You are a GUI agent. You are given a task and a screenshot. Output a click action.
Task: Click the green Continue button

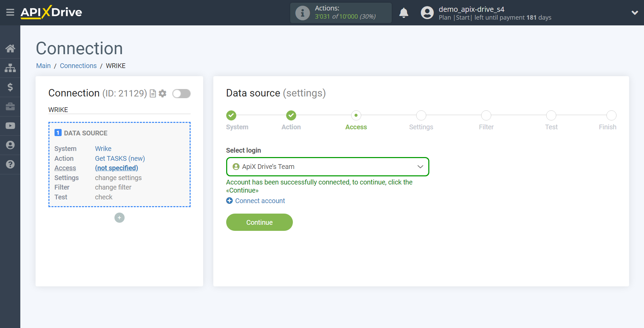259,222
